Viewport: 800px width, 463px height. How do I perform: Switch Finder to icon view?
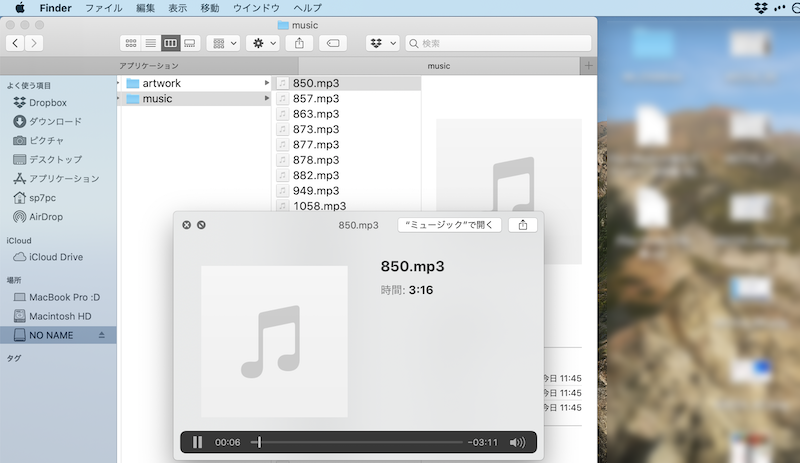point(130,43)
